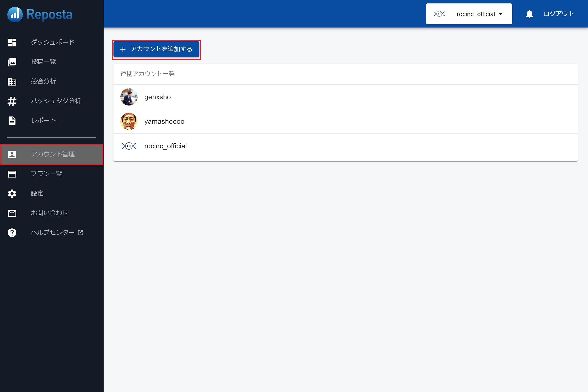Click the ログアウト button
This screenshot has height=392, width=588.
[559, 14]
